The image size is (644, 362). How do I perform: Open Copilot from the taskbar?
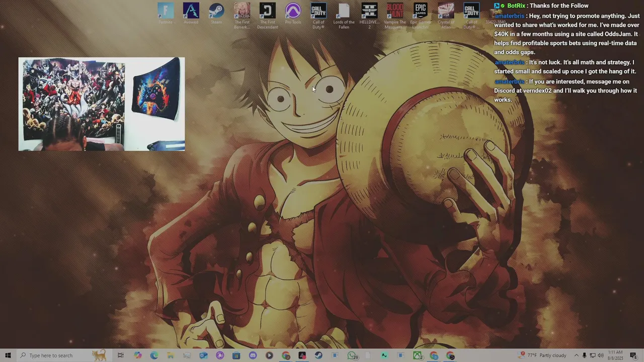pos(137,355)
